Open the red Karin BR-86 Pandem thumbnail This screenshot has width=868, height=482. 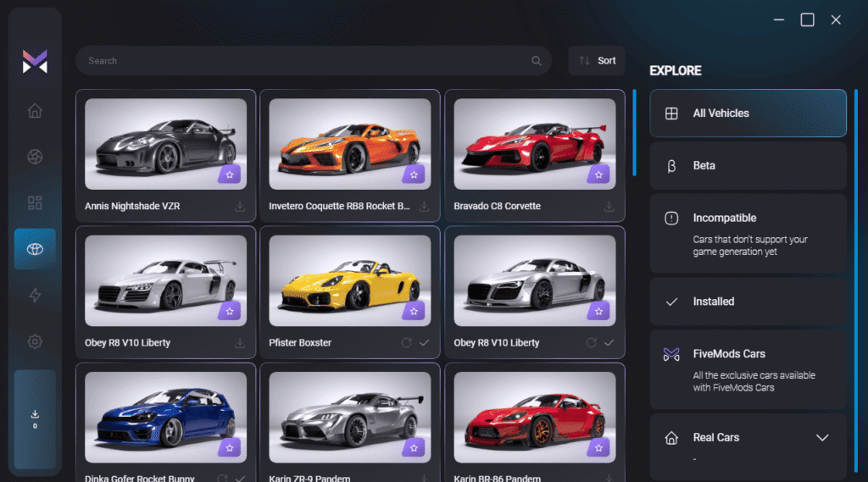pyautogui.click(x=535, y=418)
